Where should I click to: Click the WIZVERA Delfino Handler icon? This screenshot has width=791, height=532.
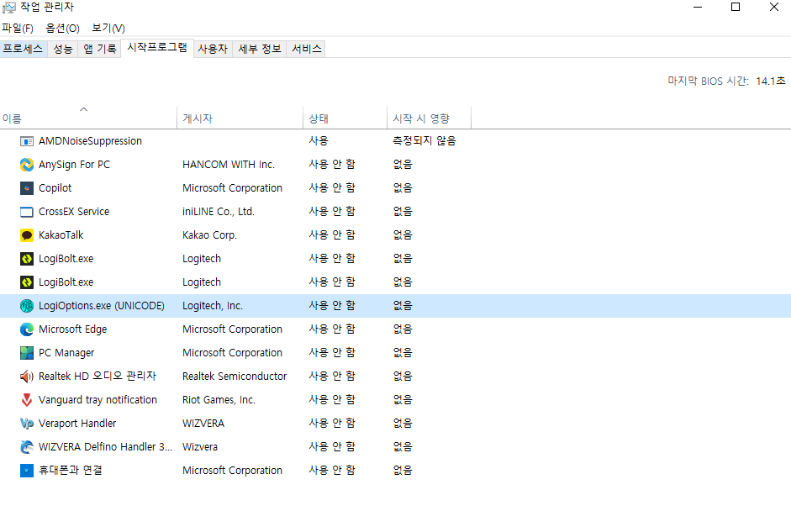coord(27,447)
